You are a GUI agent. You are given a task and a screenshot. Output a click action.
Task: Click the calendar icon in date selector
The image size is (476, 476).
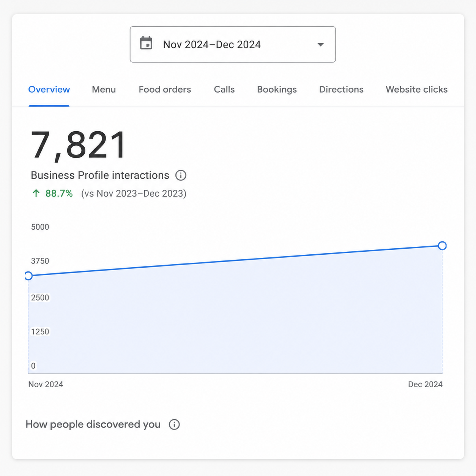pyautogui.click(x=146, y=43)
